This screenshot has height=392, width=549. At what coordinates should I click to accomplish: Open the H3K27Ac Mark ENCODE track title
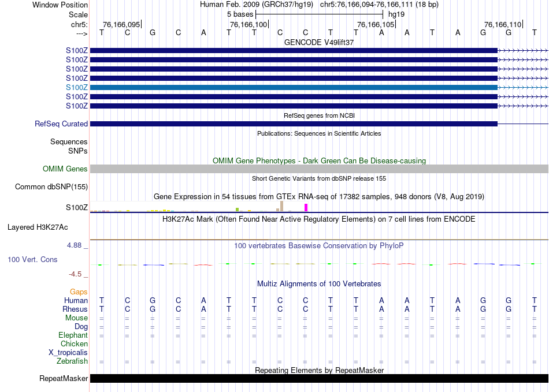pos(319,219)
